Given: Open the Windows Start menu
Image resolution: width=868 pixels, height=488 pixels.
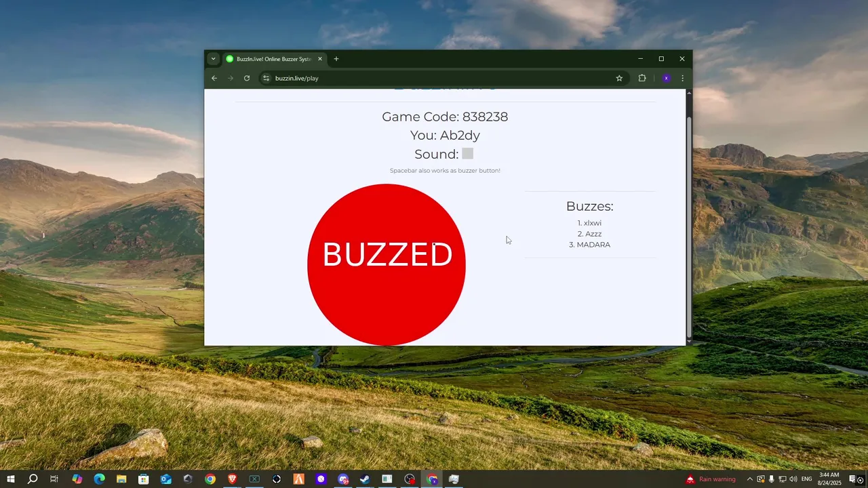Looking at the screenshot, I should pos(10,479).
